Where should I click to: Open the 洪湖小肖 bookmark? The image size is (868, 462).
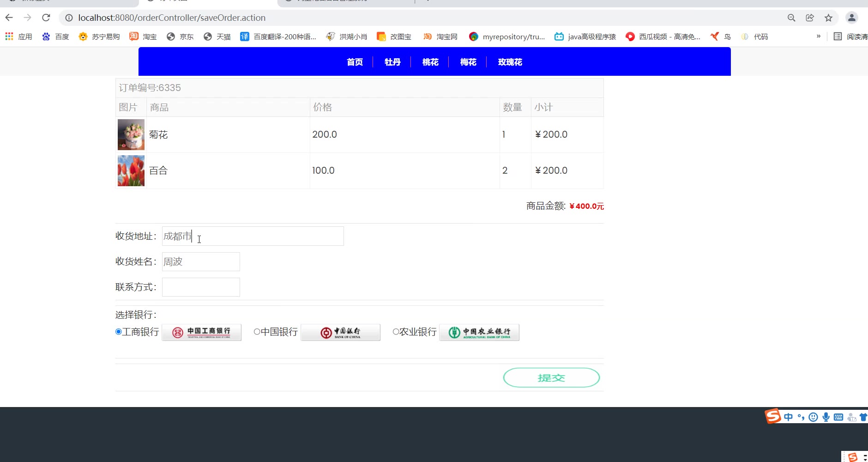tap(347, 36)
